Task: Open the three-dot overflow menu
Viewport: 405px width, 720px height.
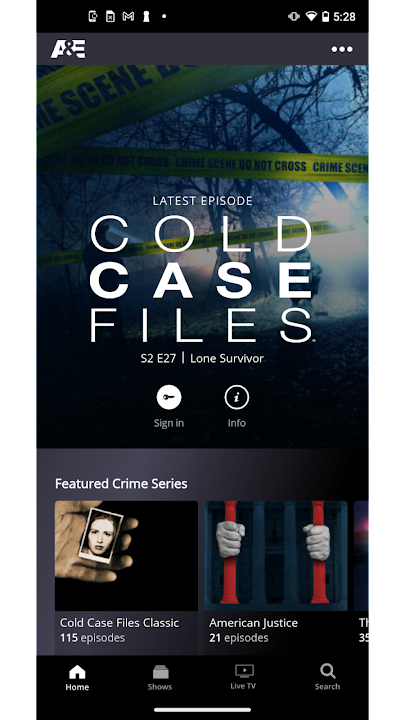Action: click(x=342, y=49)
